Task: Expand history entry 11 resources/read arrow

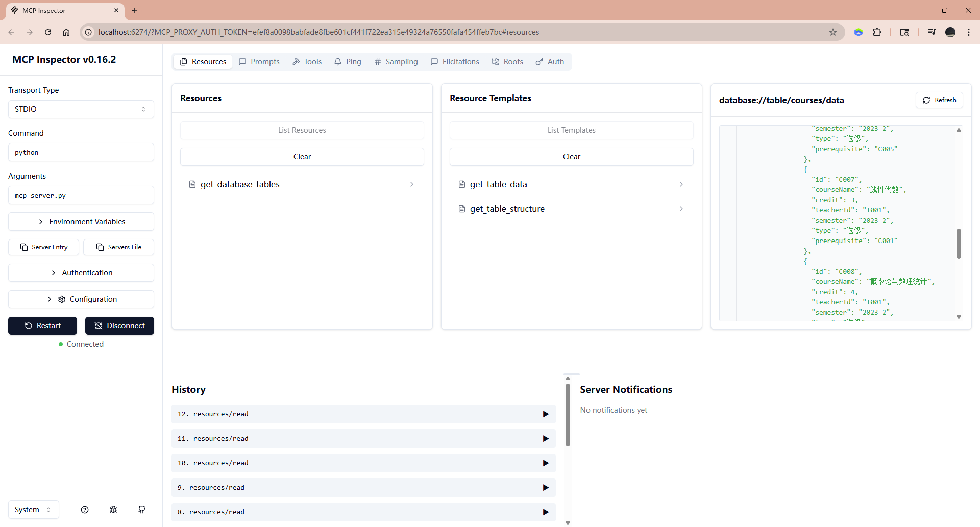Action: click(x=546, y=439)
